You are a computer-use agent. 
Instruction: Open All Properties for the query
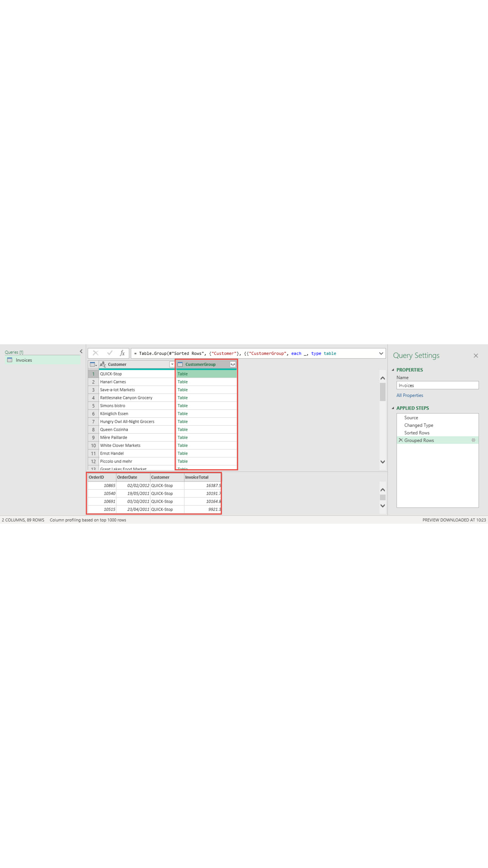(410, 395)
